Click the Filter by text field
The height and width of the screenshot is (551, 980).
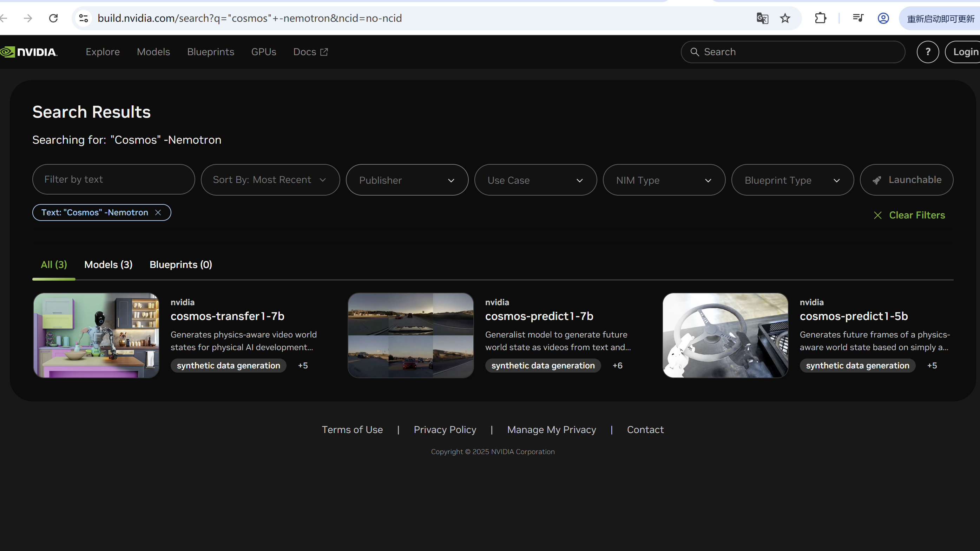pos(114,179)
